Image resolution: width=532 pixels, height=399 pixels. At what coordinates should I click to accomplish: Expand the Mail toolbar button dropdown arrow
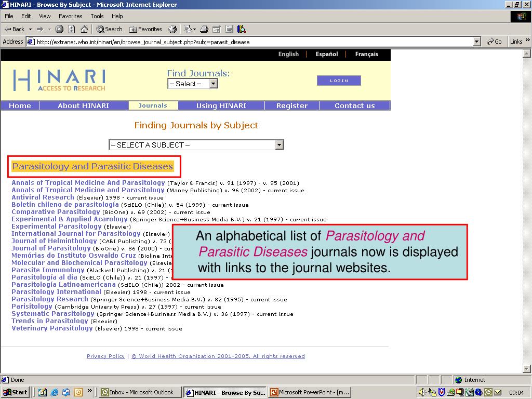(194, 30)
